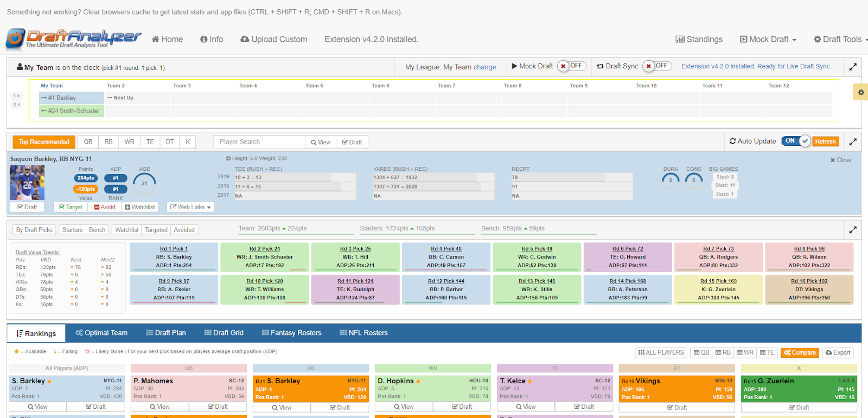Click the ALL PLAYERS table button
Image resolution: width=868 pixels, height=418 pixels.
point(661,352)
